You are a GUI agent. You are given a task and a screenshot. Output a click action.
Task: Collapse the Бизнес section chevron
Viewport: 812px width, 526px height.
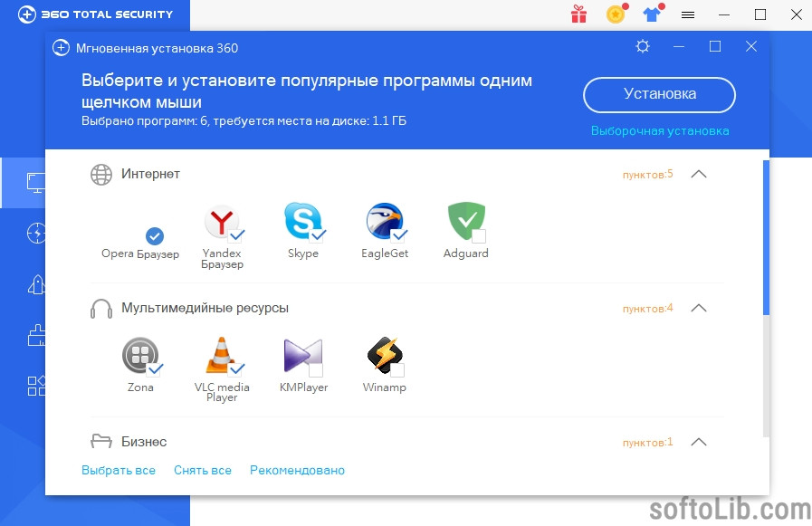coord(699,442)
